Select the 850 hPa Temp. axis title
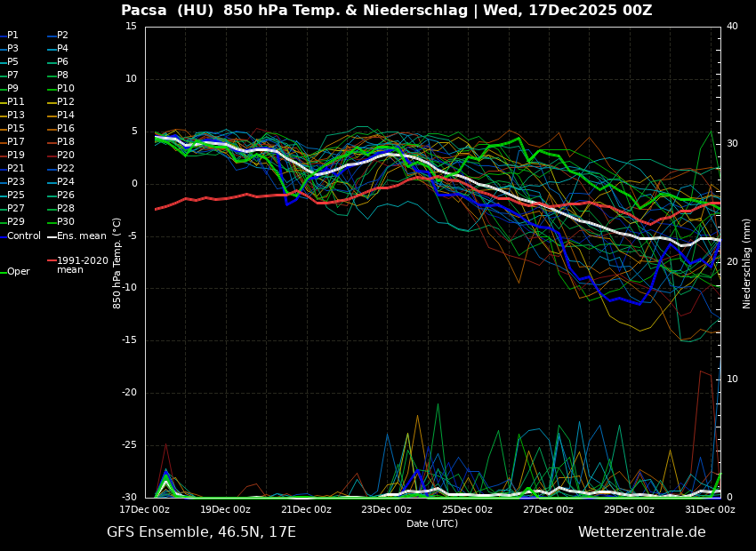Viewport: 756px width, 551px height. tap(117, 263)
